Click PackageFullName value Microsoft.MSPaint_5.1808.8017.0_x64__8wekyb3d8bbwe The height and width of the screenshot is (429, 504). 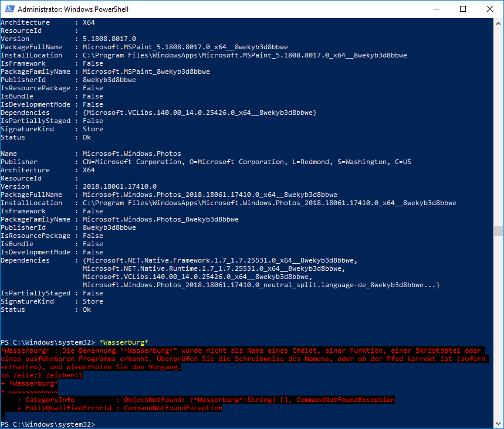pos(185,47)
